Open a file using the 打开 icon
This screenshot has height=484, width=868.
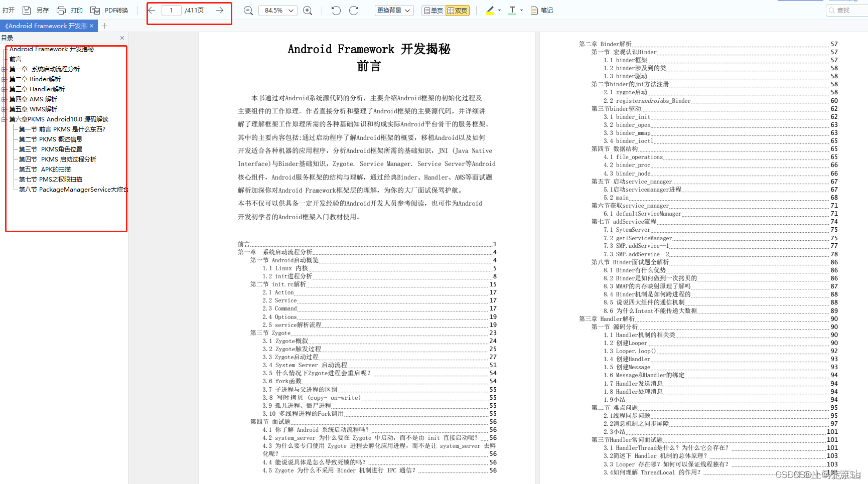tap(8, 10)
